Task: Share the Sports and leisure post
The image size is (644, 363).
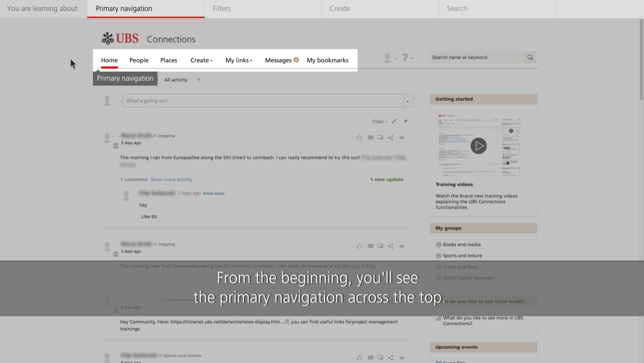Action: (391, 358)
